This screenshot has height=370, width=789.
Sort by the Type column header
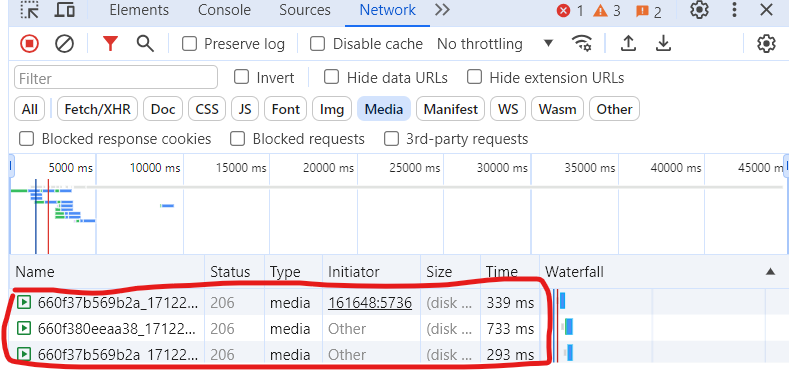coord(293,272)
